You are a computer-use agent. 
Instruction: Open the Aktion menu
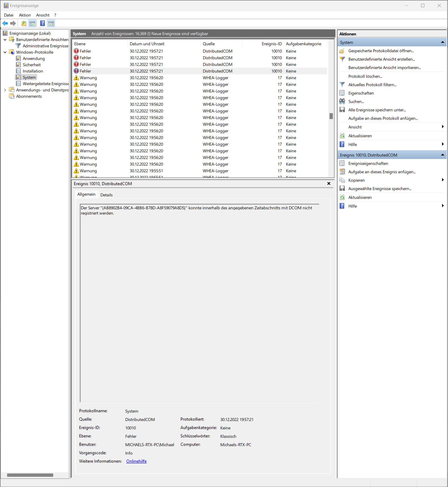[25, 15]
